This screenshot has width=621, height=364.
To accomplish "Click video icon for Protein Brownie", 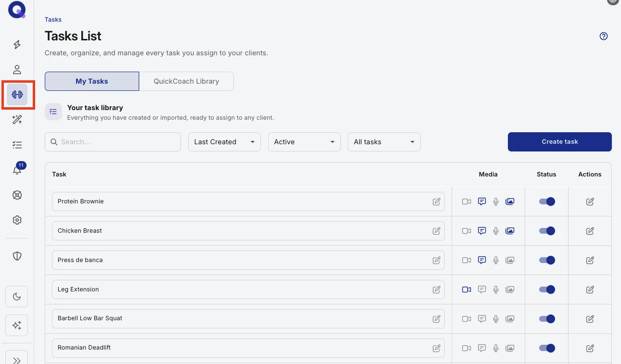I will click(x=466, y=201).
